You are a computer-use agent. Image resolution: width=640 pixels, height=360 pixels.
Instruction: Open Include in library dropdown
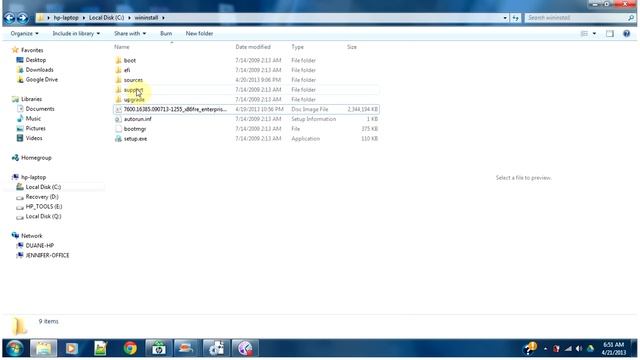point(76,33)
